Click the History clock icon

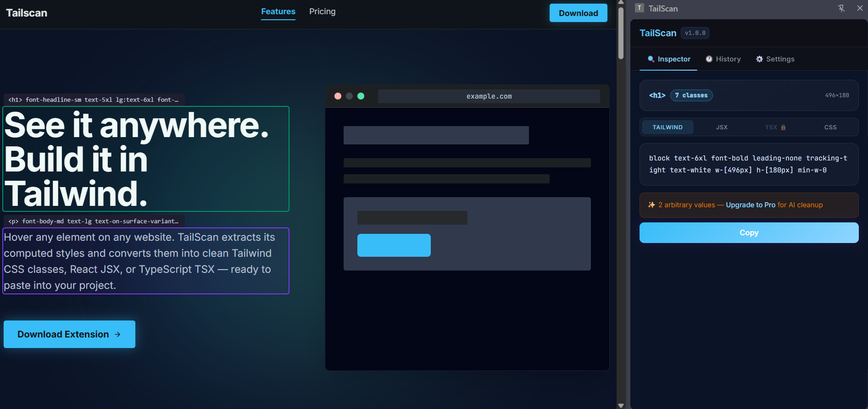(709, 59)
